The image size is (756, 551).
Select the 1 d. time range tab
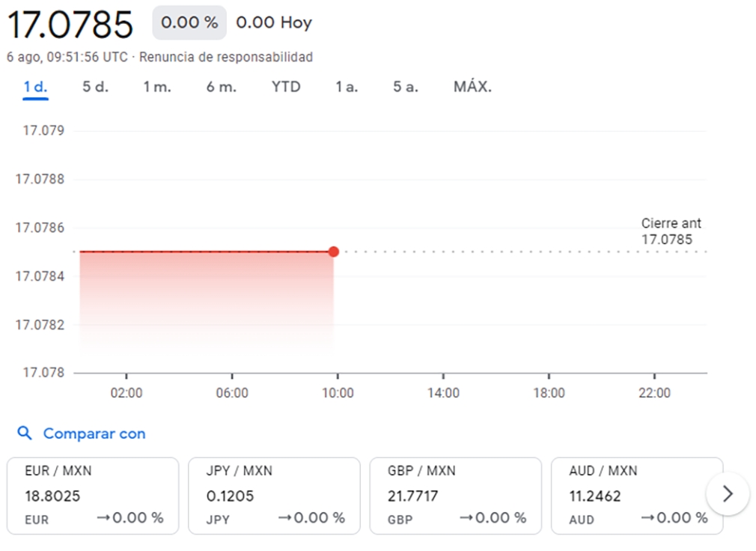pos(35,87)
